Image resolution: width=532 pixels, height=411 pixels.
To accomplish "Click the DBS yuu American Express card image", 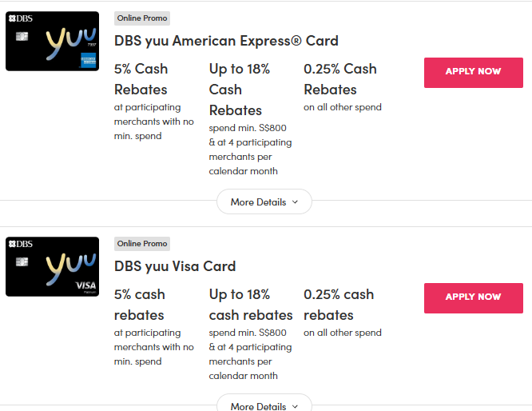I will click(52, 41).
